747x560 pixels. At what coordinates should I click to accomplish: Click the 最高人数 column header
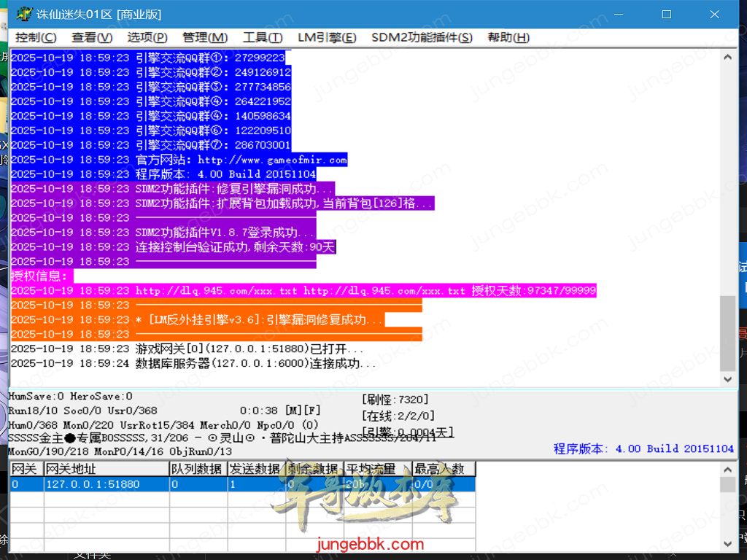click(x=444, y=469)
